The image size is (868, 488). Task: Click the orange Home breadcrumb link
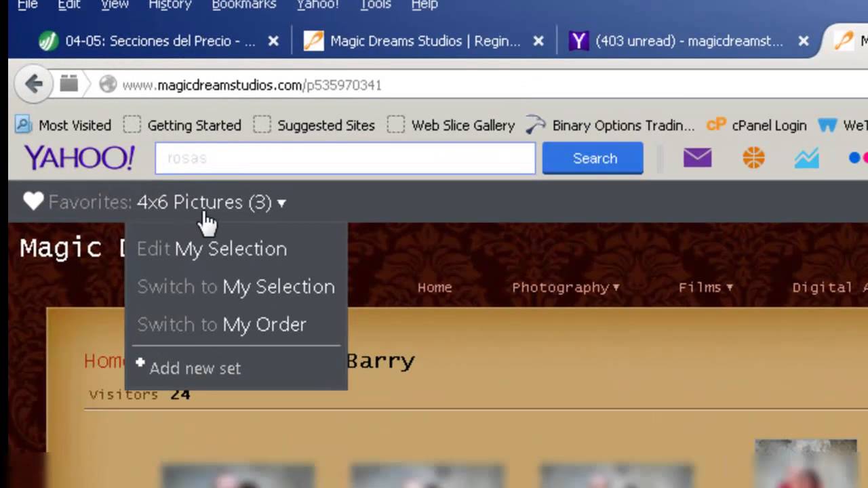104,361
